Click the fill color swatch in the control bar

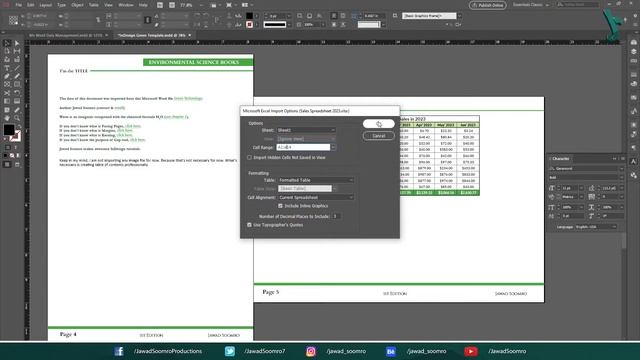249,16
